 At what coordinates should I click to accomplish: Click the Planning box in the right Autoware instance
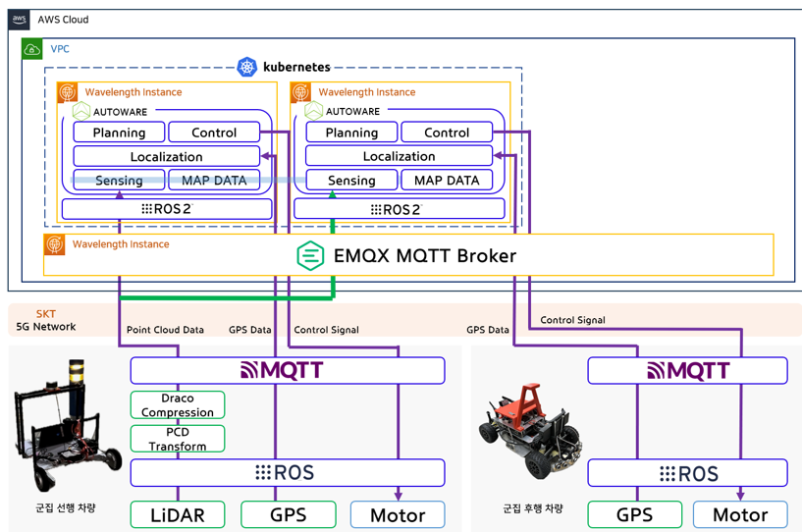pos(351,133)
